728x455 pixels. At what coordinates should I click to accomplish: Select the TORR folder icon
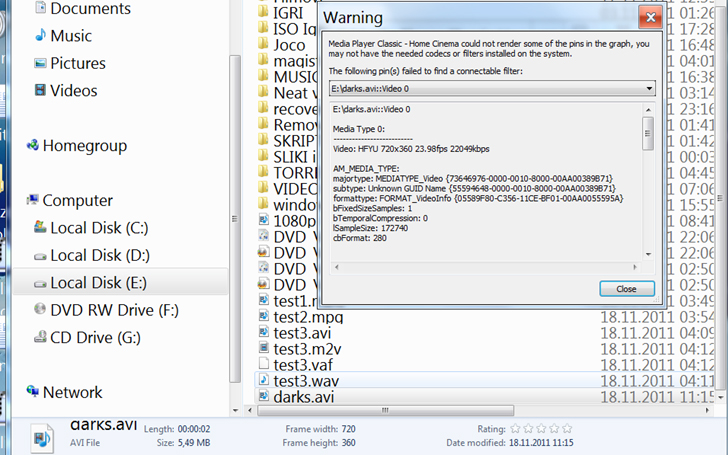point(263,171)
